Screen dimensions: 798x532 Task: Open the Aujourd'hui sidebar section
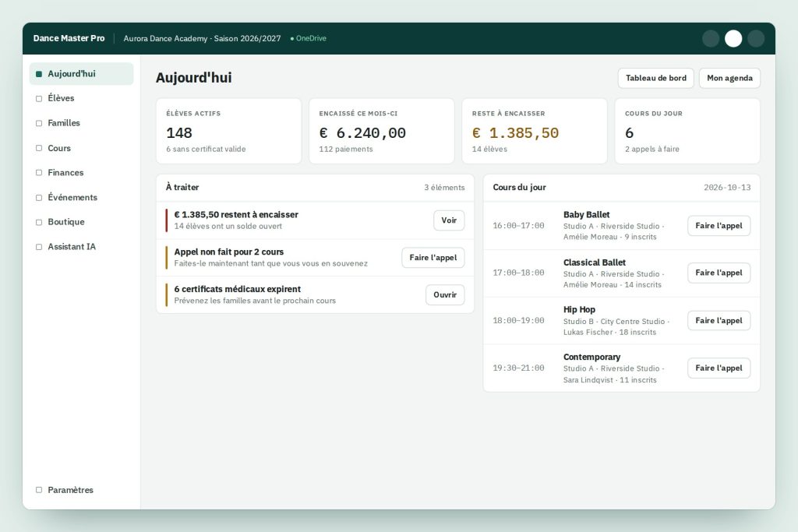(x=81, y=74)
